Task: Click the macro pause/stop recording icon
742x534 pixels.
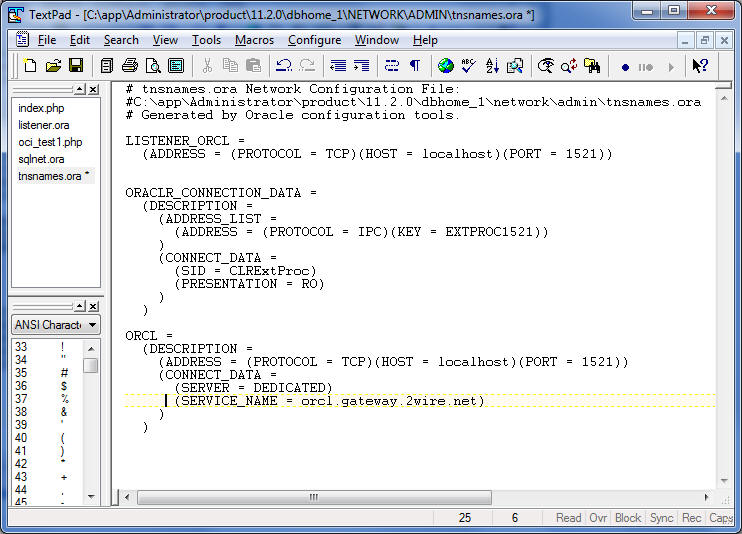Action: click(645, 67)
